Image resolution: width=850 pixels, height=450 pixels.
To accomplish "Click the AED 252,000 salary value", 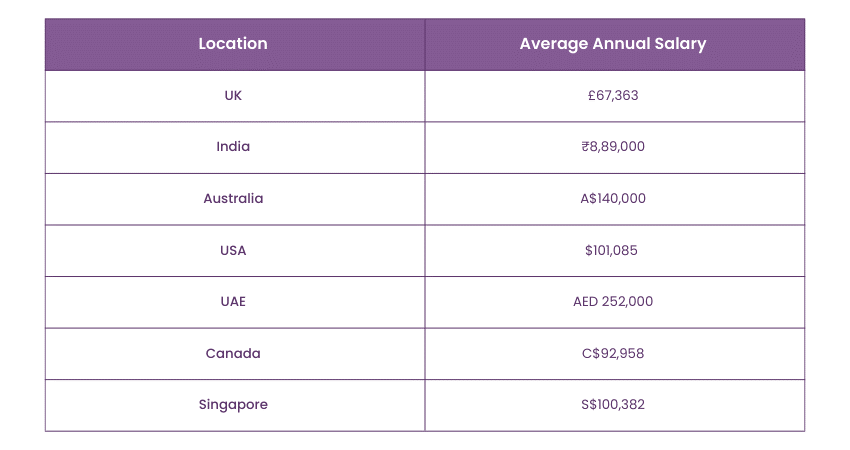I will [x=613, y=302].
